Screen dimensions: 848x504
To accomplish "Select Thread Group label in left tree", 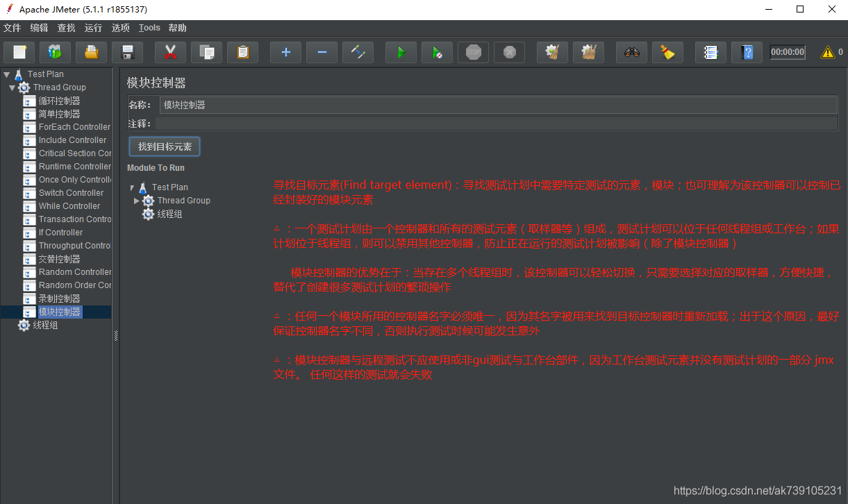I will click(60, 87).
